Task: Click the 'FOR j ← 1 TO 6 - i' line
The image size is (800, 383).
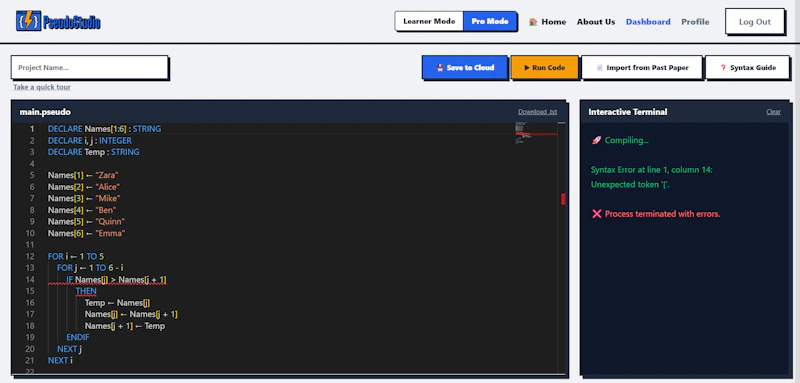Action: click(90, 268)
